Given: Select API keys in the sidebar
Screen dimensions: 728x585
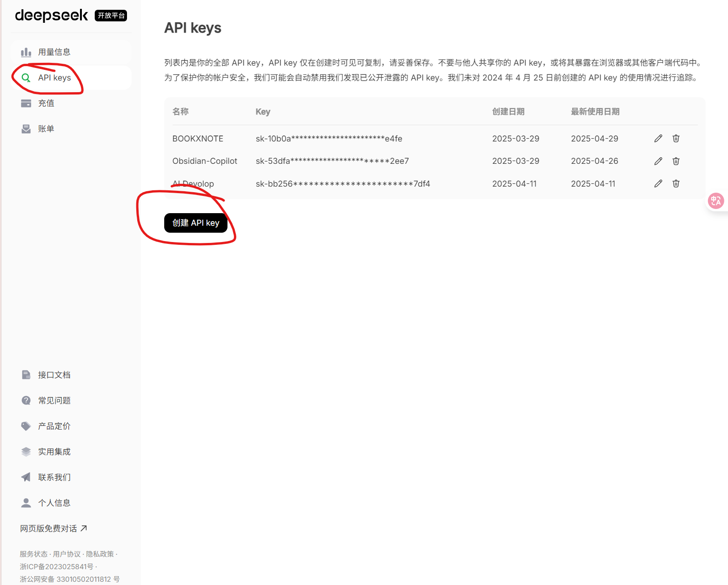Looking at the screenshot, I should (71, 78).
